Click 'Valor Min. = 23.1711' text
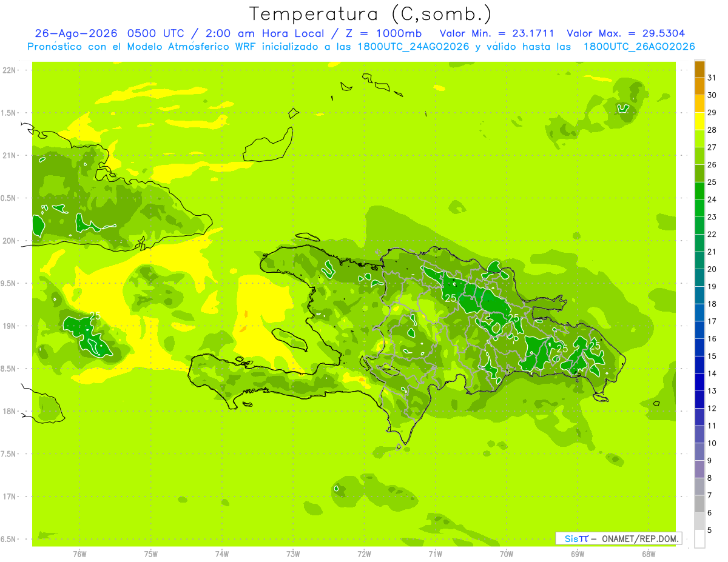 497,33
